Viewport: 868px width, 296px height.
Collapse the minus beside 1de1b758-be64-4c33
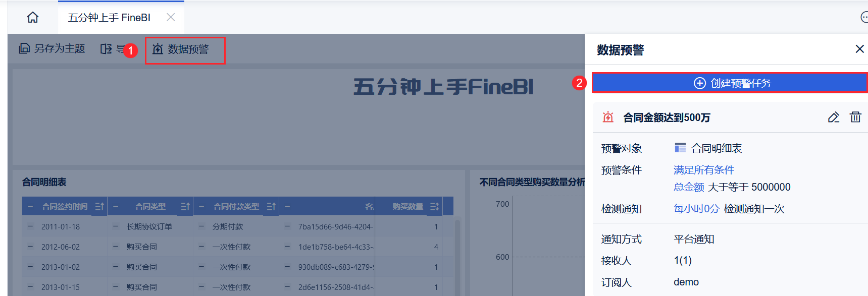pyautogui.click(x=287, y=247)
